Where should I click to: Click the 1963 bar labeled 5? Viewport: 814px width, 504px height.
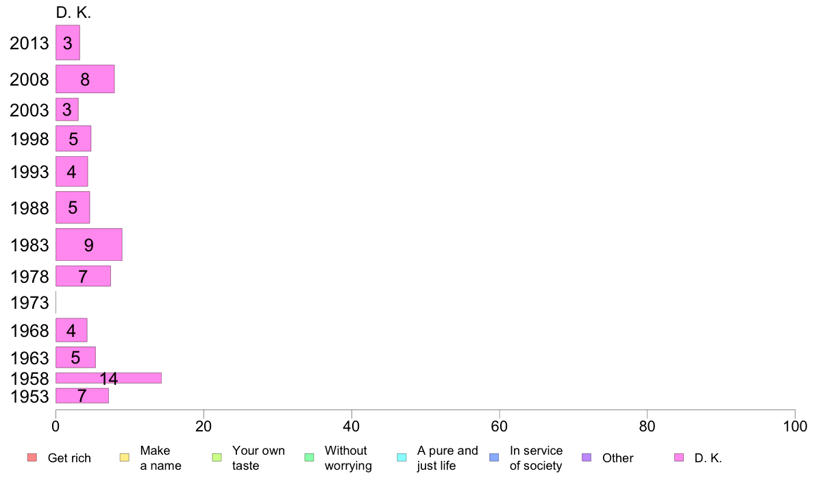(x=76, y=357)
